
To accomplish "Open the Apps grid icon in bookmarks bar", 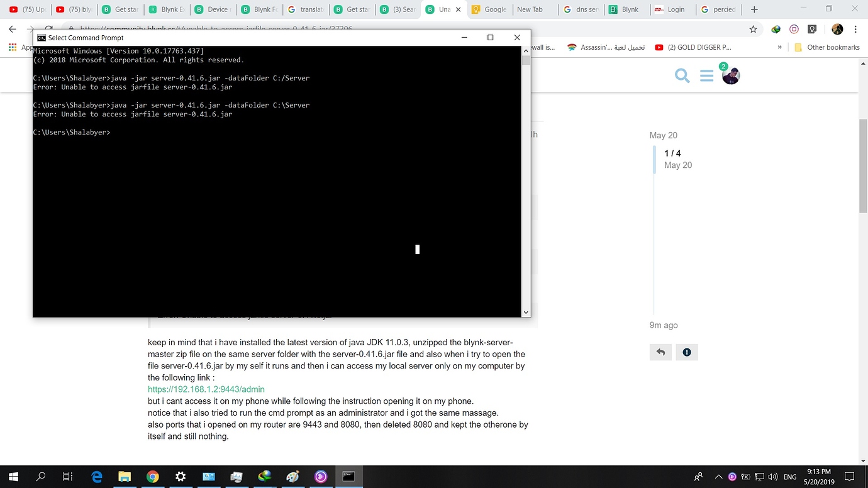I will (x=13, y=47).
